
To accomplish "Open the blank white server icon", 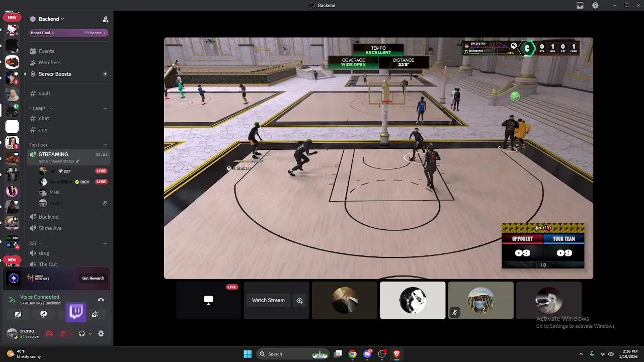I will pos(12,127).
